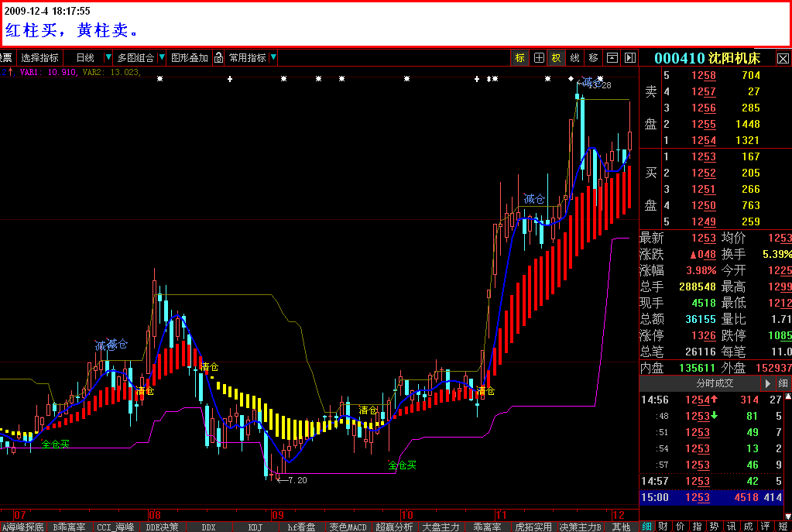
Task: Select the 成 tab in side panel
Action: (748, 527)
